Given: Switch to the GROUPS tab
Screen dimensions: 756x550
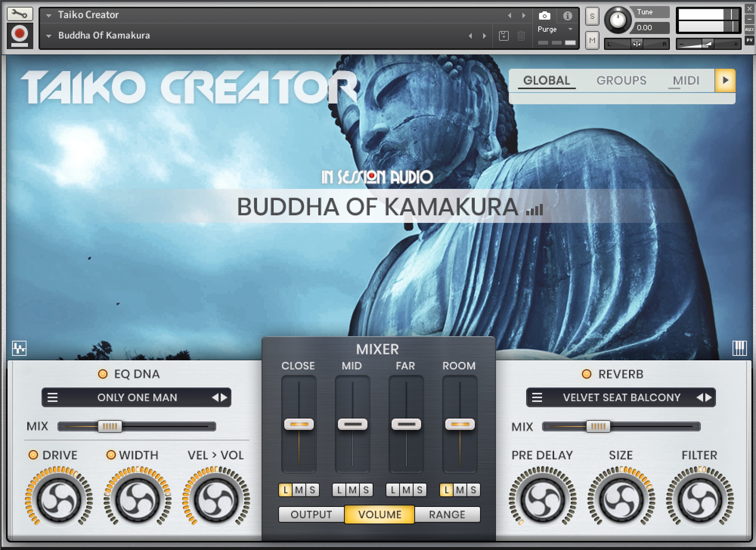Looking at the screenshot, I should tap(621, 80).
